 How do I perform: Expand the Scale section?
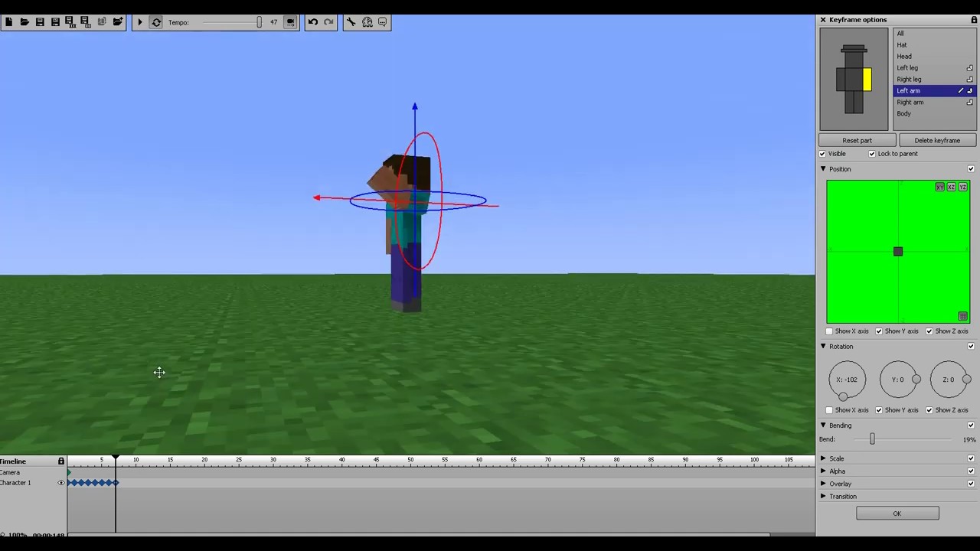click(824, 458)
